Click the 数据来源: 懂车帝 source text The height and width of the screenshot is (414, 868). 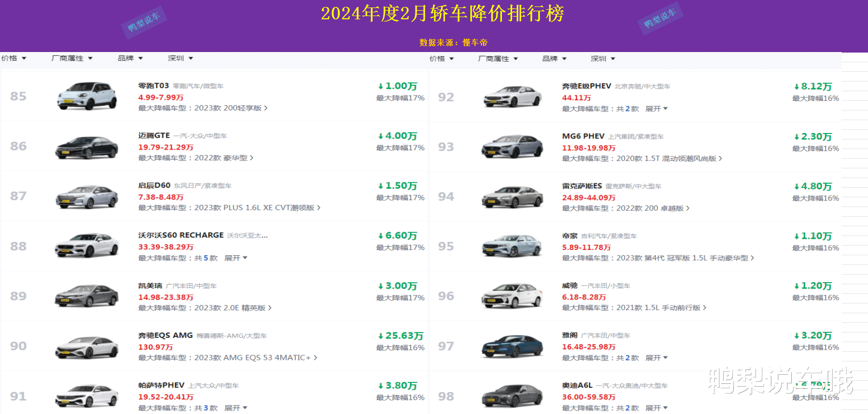(454, 42)
